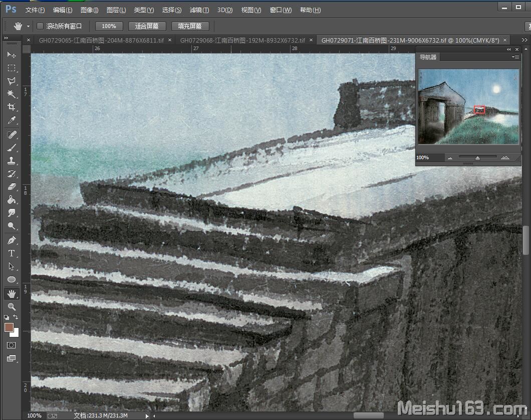Select the Polygonal Lasso tool

click(x=12, y=81)
